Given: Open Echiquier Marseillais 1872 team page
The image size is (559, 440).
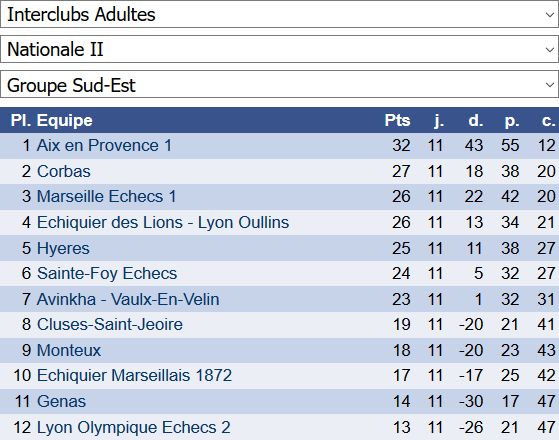Looking at the screenshot, I should coord(134,375).
